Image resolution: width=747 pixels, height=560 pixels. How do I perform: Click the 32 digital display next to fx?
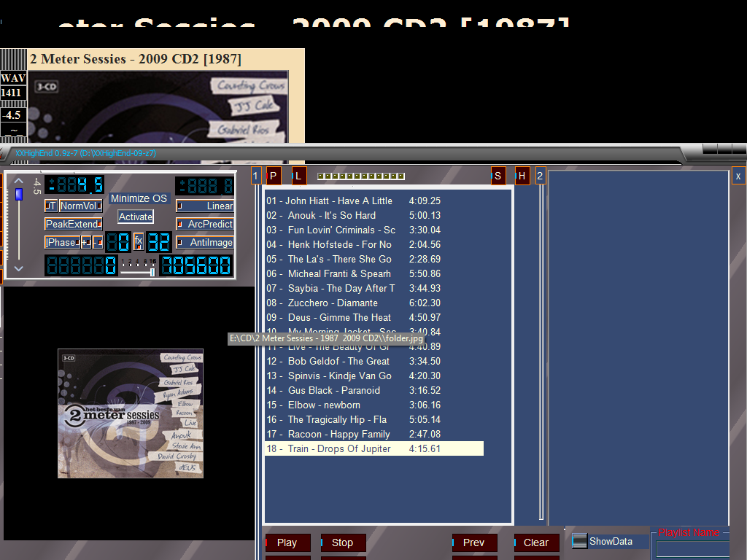click(x=158, y=242)
